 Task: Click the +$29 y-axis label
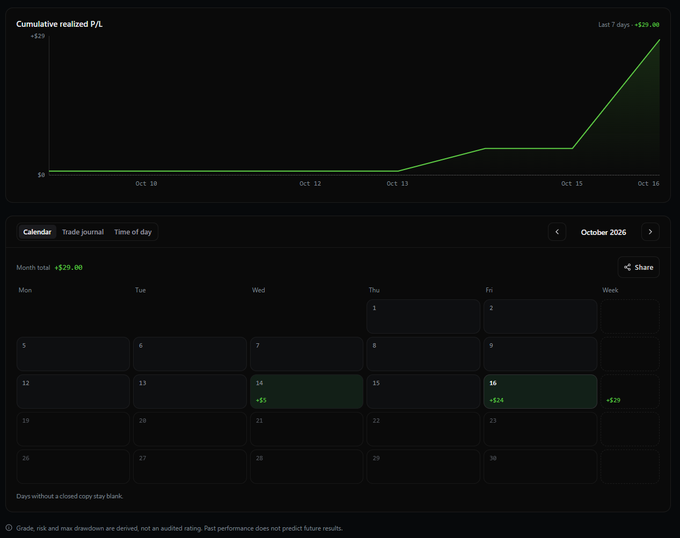click(38, 36)
